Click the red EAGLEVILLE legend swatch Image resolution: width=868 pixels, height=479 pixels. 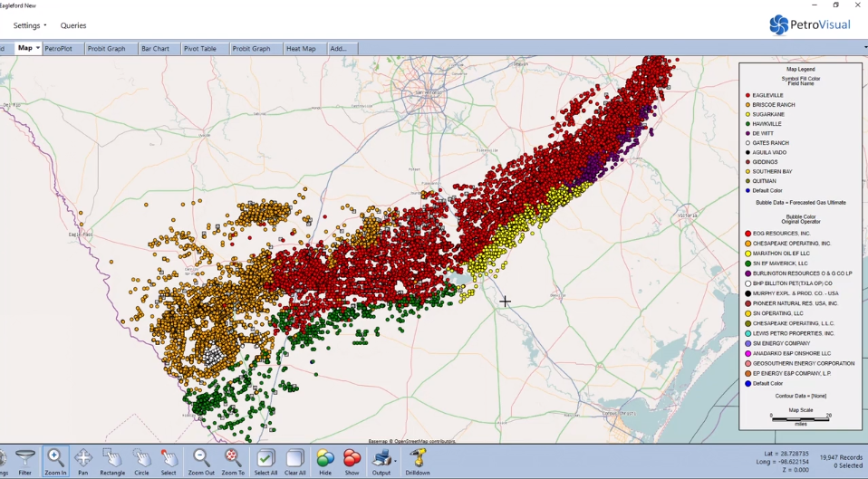(747, 95)
